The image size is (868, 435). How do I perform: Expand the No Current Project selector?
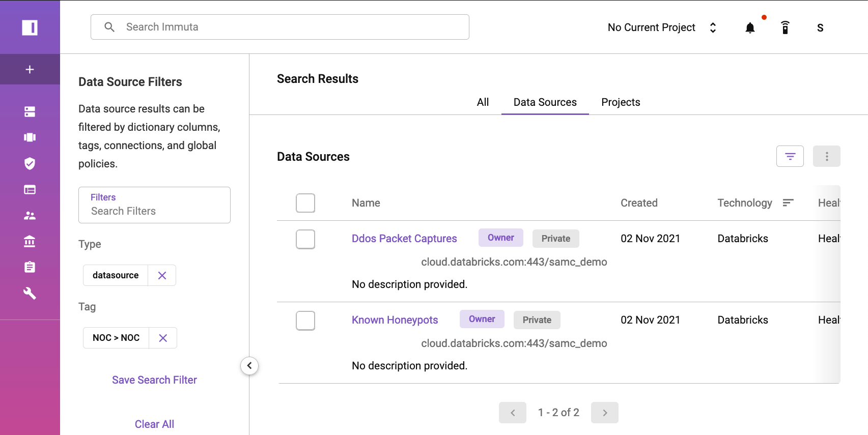662,27
